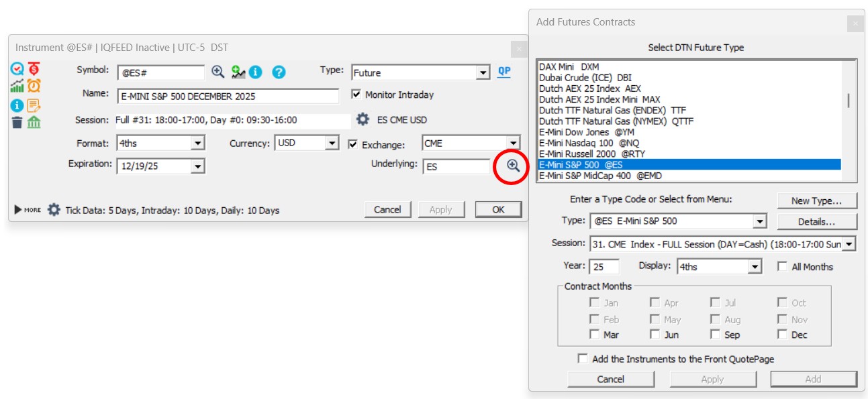The width and height of the screenshot is (868, 399).
Task: Click the session settings gear icon
Action: coord(363,119)
